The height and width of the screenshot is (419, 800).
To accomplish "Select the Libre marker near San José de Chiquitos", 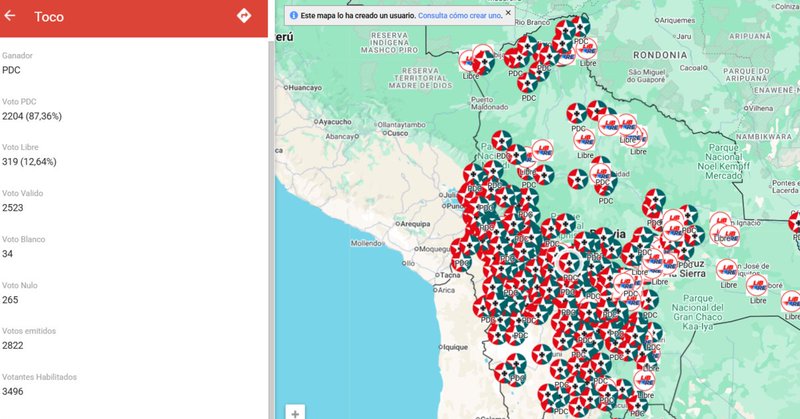I will 727,270.
